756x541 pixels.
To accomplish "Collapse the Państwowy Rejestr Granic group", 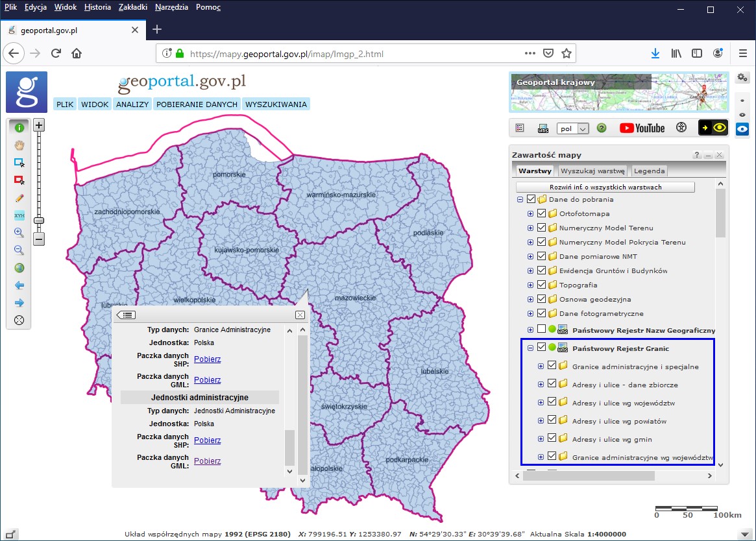I will (x=530, y=348).
